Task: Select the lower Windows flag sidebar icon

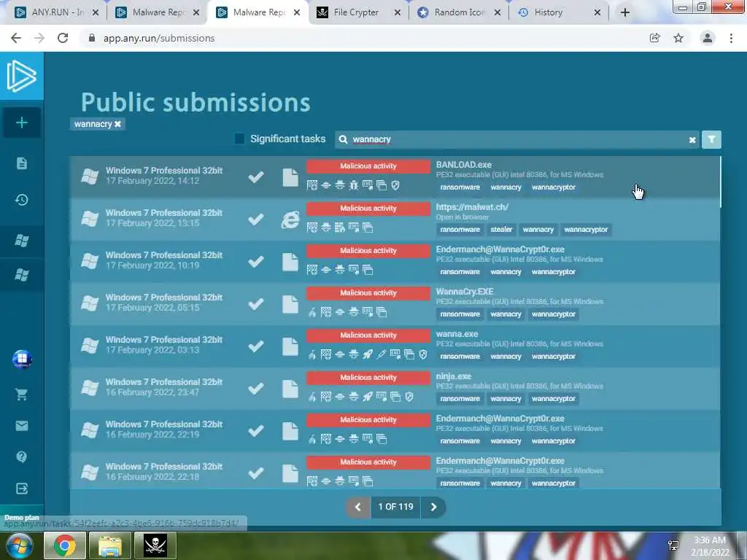Action: 21,275
